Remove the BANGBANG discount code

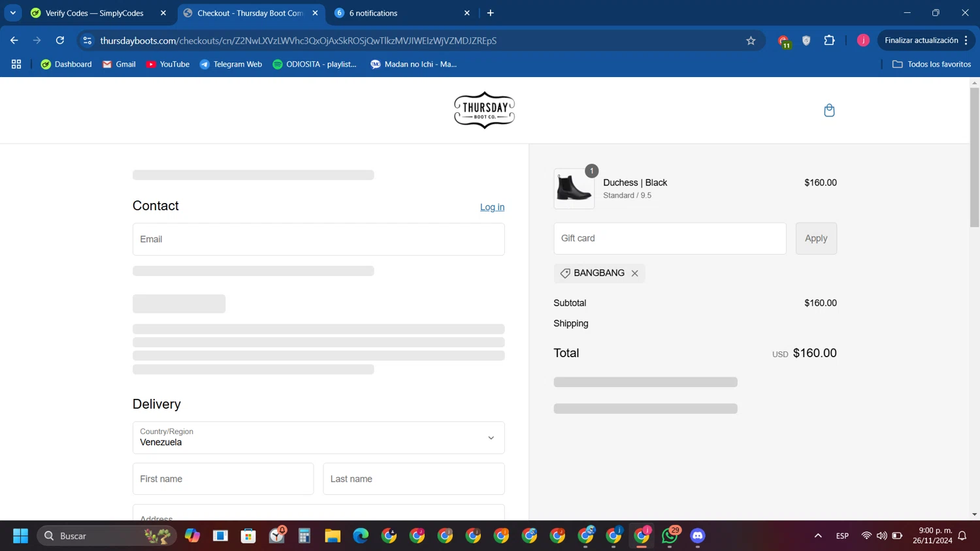(x=634, y=274)
